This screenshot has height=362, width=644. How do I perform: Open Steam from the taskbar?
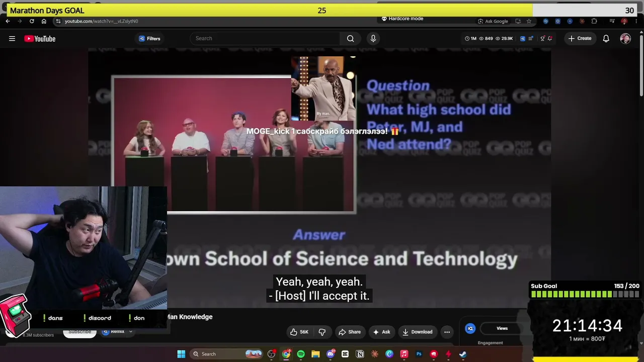click(463, 354)
